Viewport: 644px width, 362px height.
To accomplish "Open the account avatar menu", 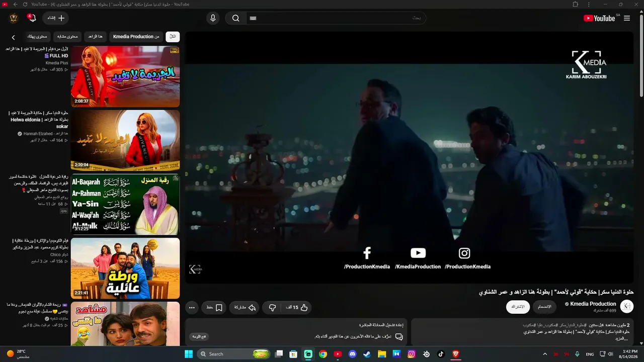I will click(x=14, y=18).
